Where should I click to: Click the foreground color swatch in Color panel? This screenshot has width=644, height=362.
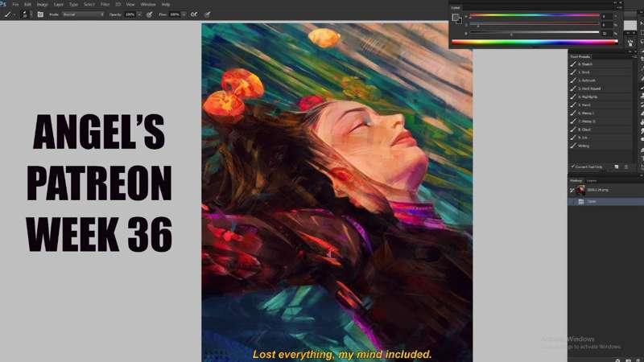(x=455, y=17)
